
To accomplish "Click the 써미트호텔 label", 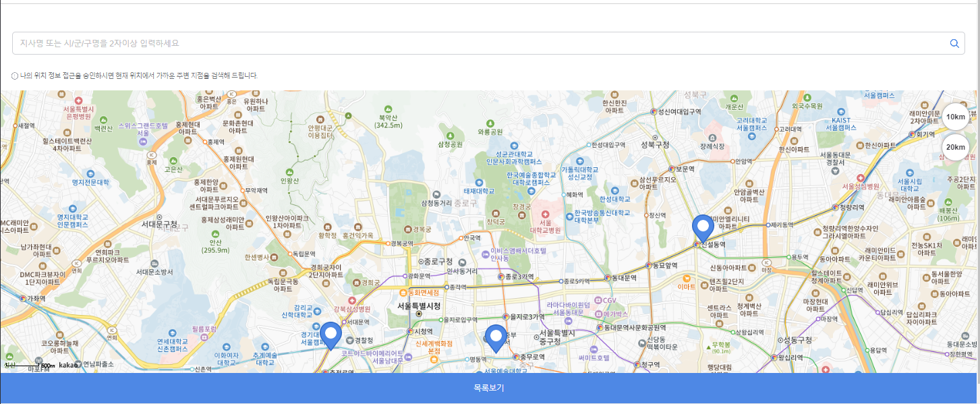I will coord(594,357).
